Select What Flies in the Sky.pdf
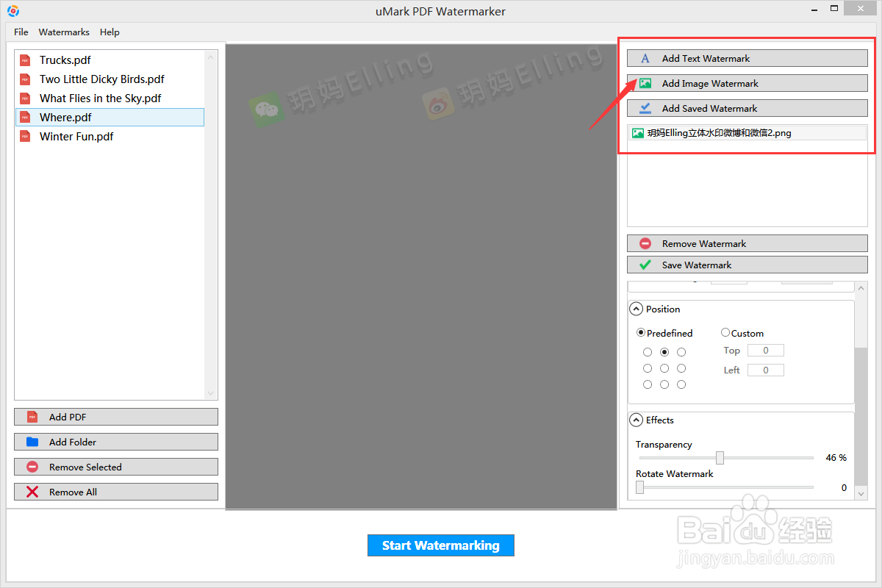The image size is (882, 588). (110, 98)
